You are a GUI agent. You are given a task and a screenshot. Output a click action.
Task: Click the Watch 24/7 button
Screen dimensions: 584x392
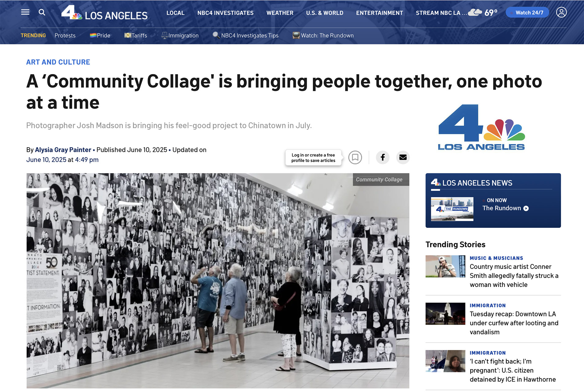coord(527,13)
